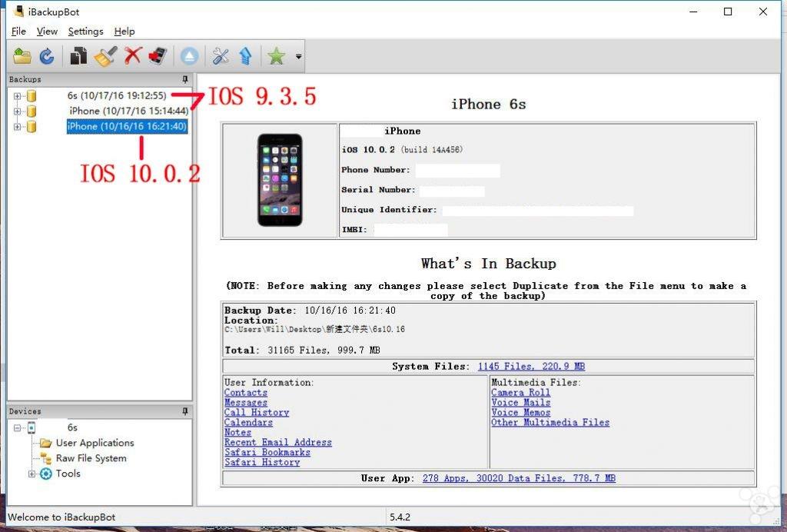Click database icon of iPhone 16:21:40 backup
787x532 pixels.
coord(32,127)
